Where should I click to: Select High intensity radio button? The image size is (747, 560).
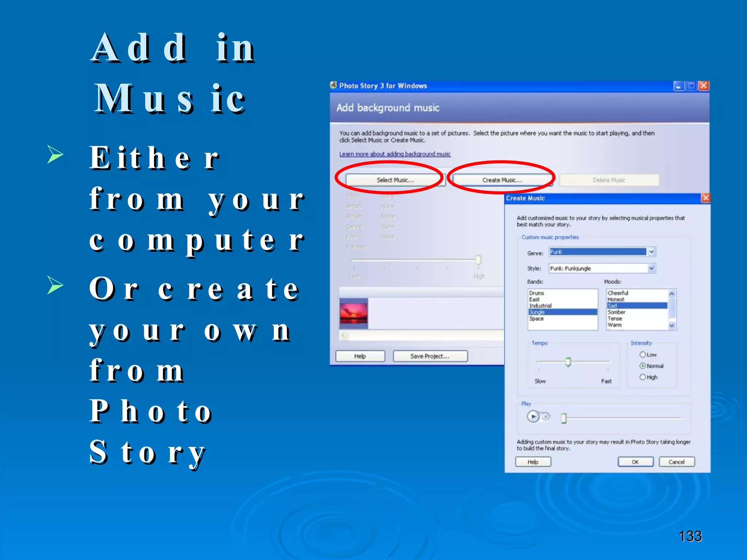point(643,377)
